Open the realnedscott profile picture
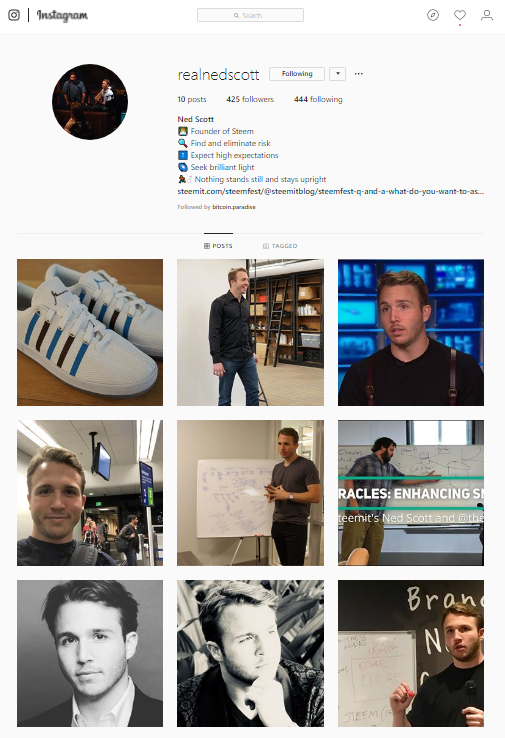 [x=90, y=102]
